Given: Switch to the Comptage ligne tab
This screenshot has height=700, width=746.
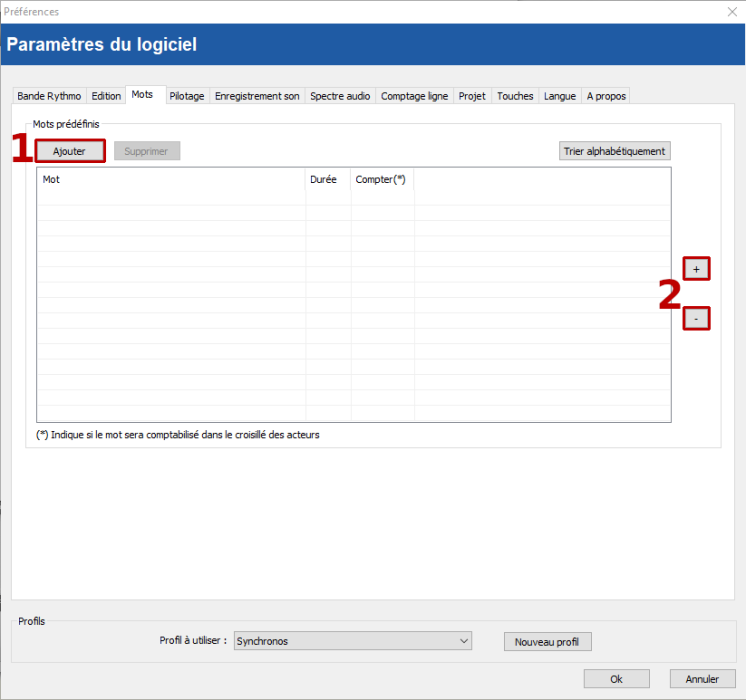Looking at the screenshot, I should 414,96.
